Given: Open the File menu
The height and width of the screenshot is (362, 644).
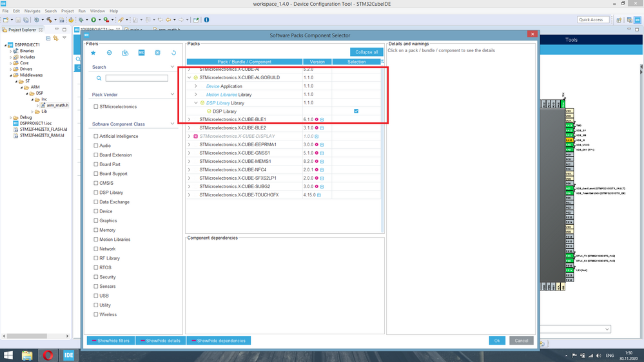Looking at the screenshot, I should pyautogui.click(x=5, y=11).
